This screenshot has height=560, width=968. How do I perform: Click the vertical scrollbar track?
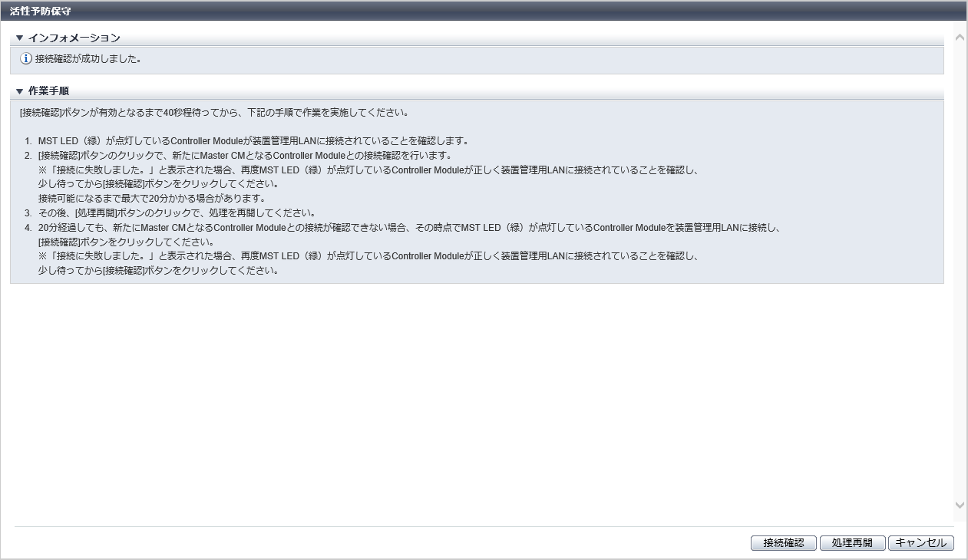coord(960,268)
